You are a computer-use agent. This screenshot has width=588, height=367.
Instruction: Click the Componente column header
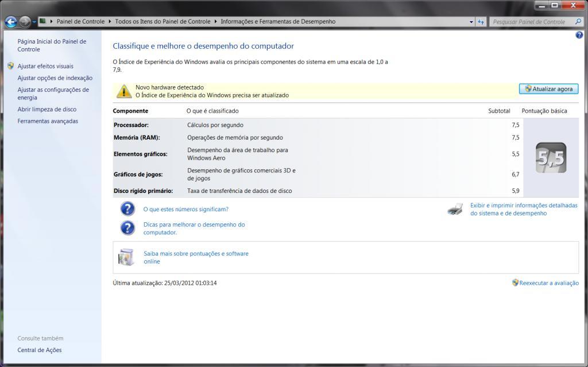(x=130, y=111)
